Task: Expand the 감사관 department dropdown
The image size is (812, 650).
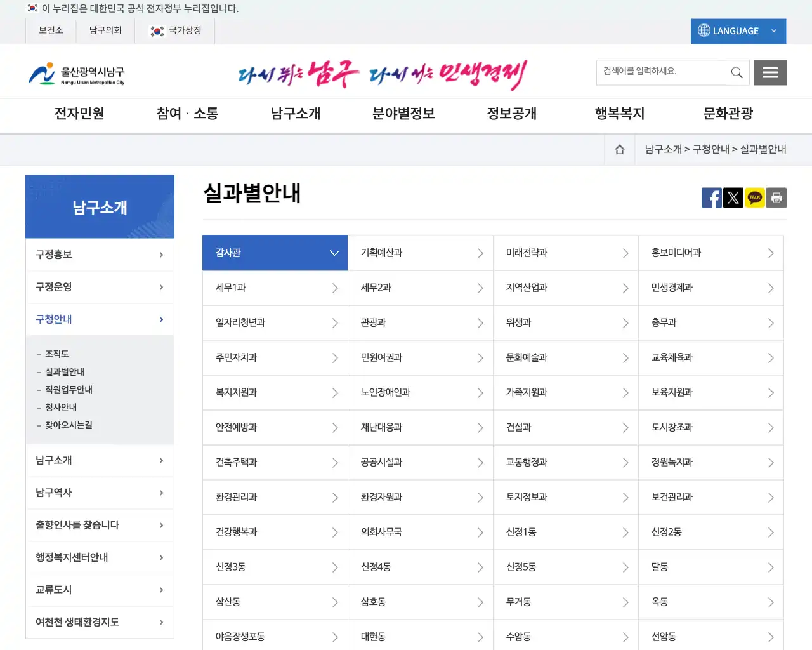Action: (275, 253)
